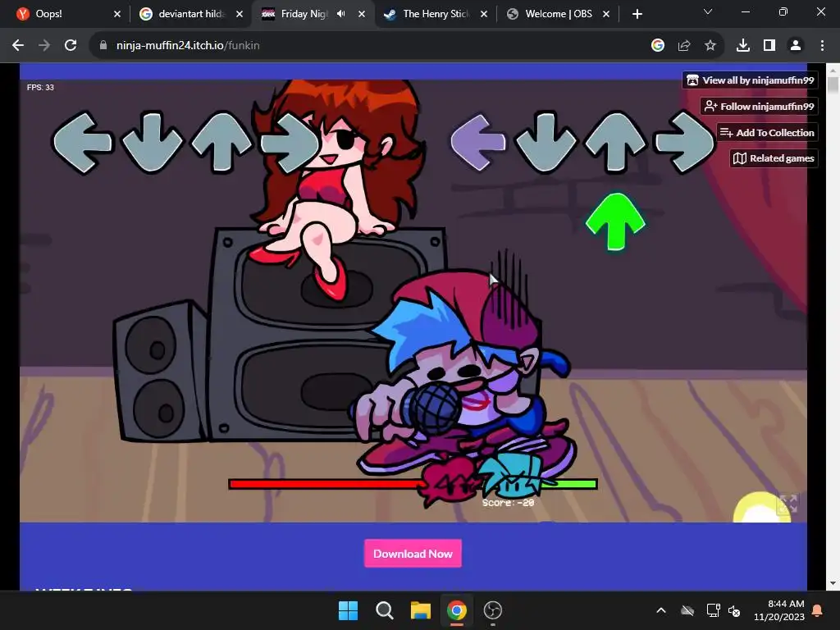Switch to the Welcome OBS tab
Image resolution: width=840 pixels, height=630 pixels.
coord(557,14)
